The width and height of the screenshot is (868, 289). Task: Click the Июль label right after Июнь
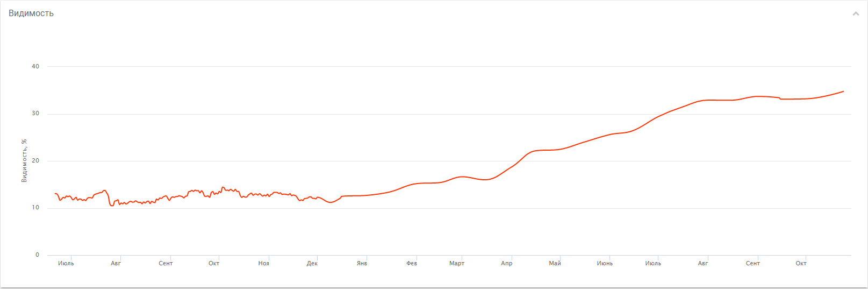pyautogui.click(x=653, y=263)
